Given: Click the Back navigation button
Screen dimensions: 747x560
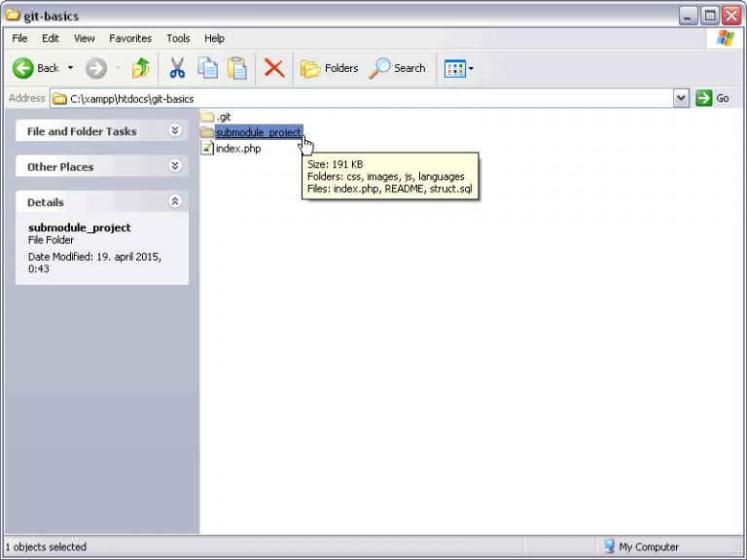Looking at the screenshot, I should pos(36,68).
